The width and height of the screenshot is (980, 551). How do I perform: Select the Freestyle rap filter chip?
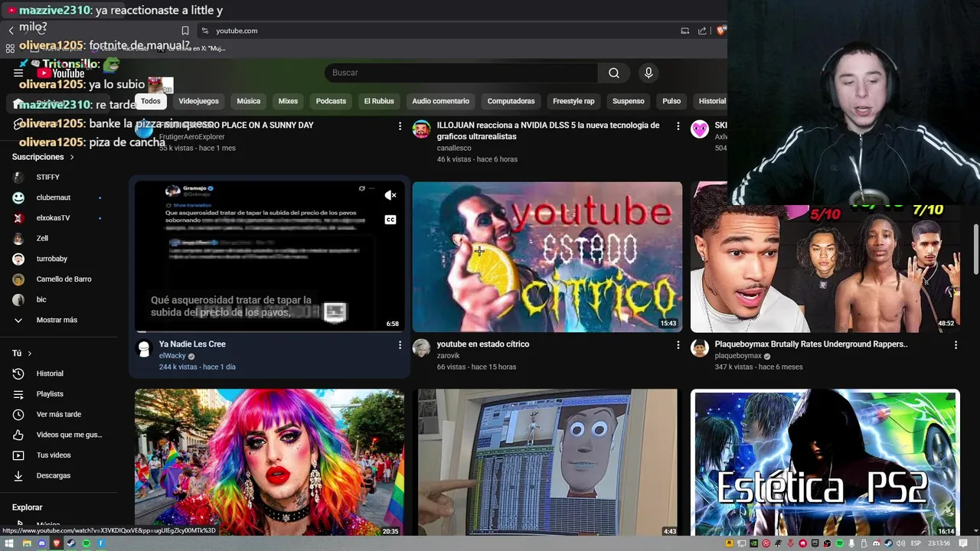coord(573,101)
